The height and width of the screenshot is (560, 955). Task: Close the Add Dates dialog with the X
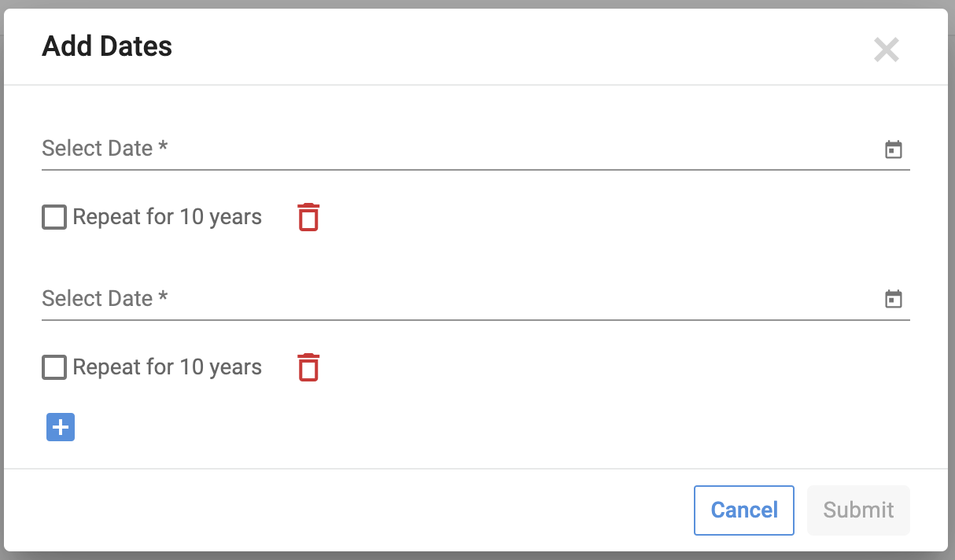[x=887, y=50]
